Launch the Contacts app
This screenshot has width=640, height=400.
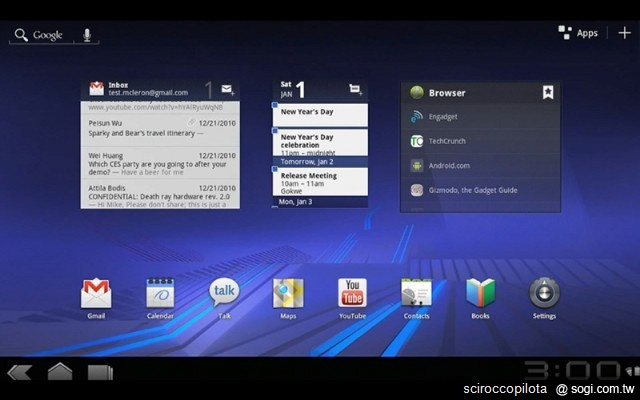(x=416, y=298)
